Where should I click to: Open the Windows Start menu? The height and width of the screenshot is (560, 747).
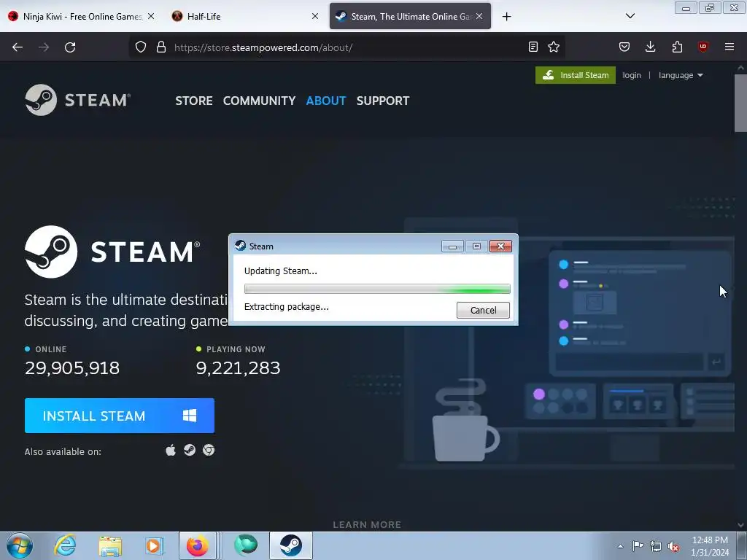coord(20,545)
